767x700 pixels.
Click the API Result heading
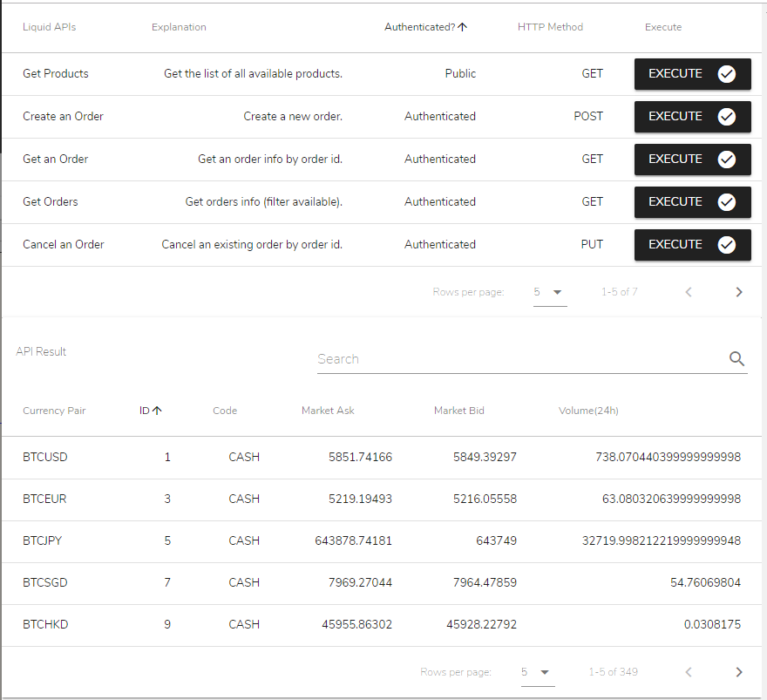[x=41, y=351]
